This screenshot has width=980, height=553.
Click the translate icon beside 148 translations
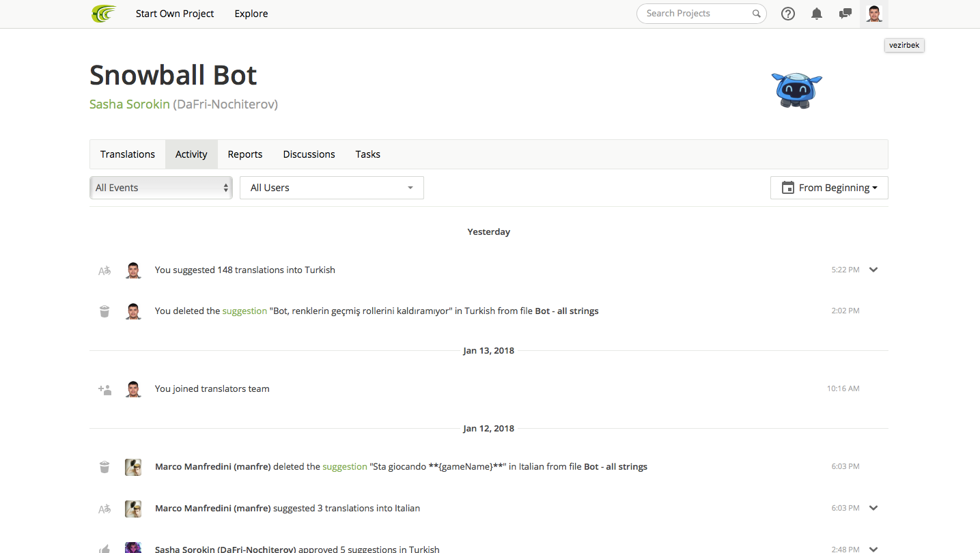point(104,270)
